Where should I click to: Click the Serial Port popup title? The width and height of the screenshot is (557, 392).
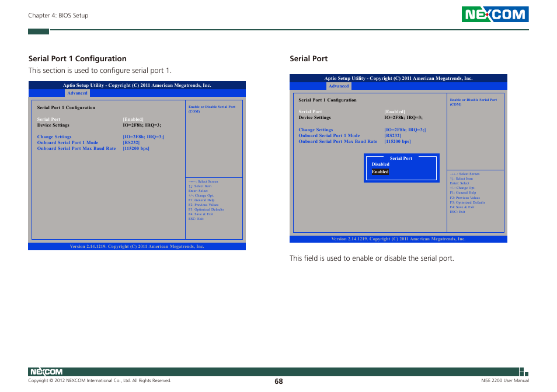401,158
